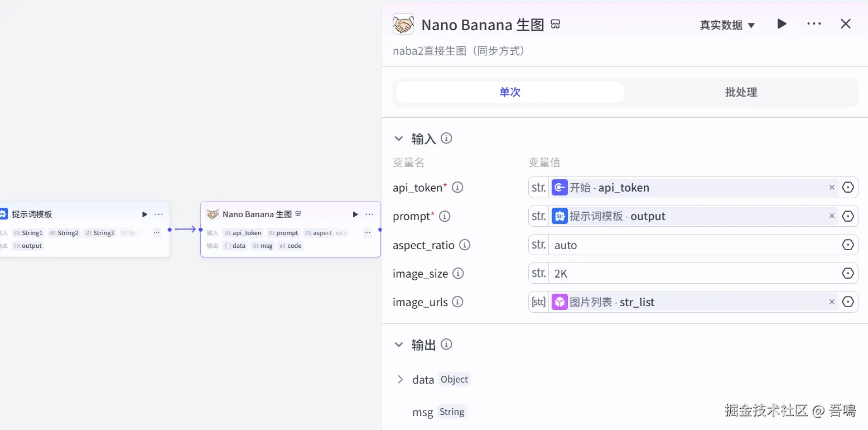
Task: Click the 提示词模板 node output port
Action: click(170, 229)
